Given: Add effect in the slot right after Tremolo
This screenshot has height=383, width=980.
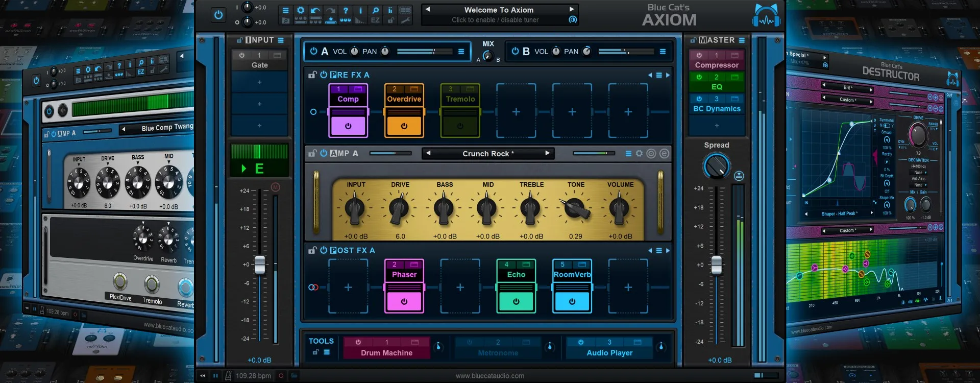Looking at the screenshot, I should pos(516,111).
